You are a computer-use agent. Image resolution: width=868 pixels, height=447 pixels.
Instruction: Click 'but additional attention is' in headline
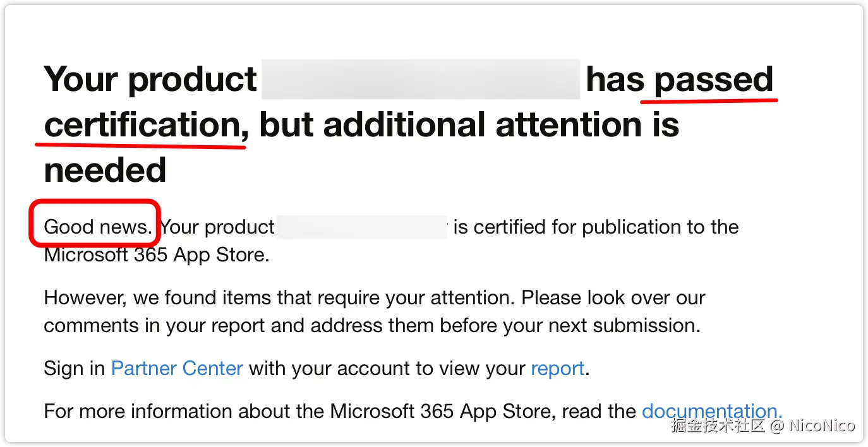469,124
